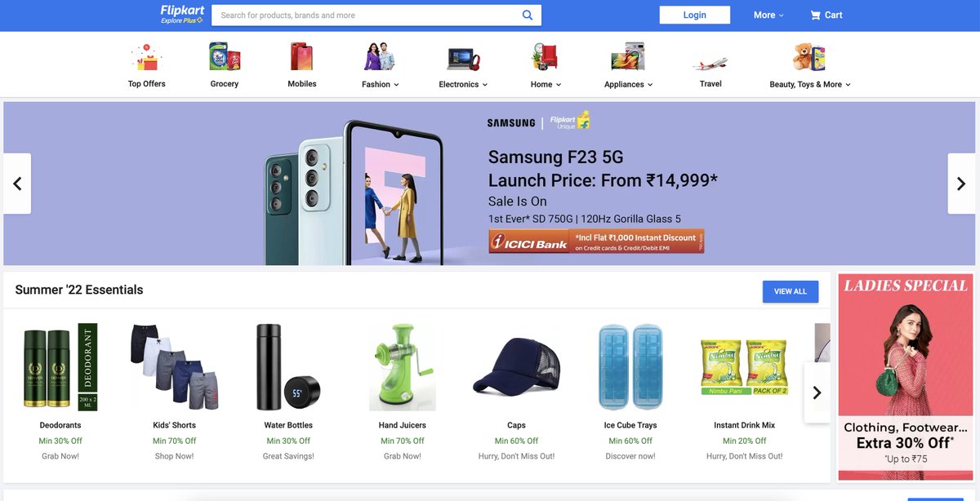Go to the Flipkart logo home
The image size is (980, 501).
182,14
